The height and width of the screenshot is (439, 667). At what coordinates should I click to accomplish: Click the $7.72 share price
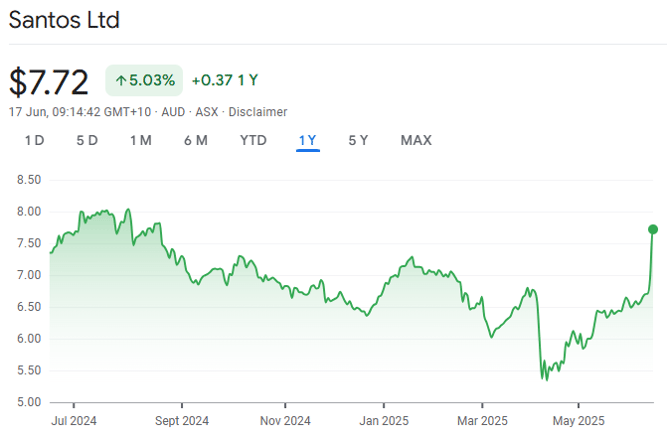49,81
